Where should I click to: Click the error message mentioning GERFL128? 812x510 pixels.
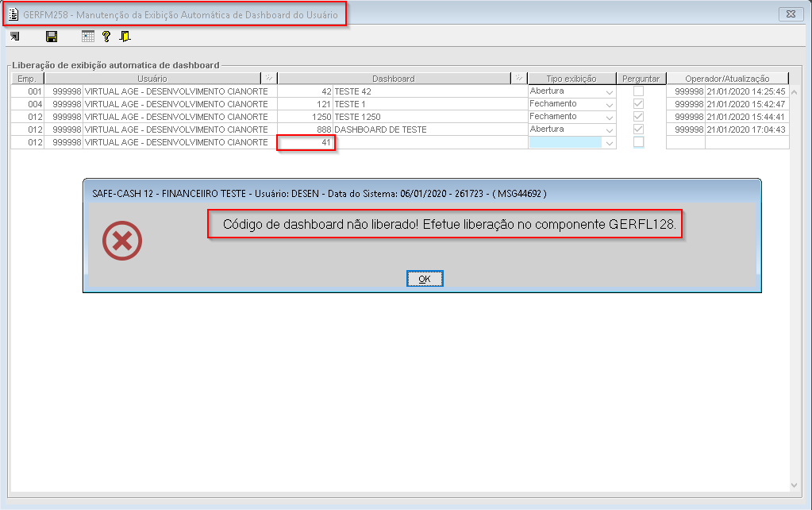click(x=449, y=224)
